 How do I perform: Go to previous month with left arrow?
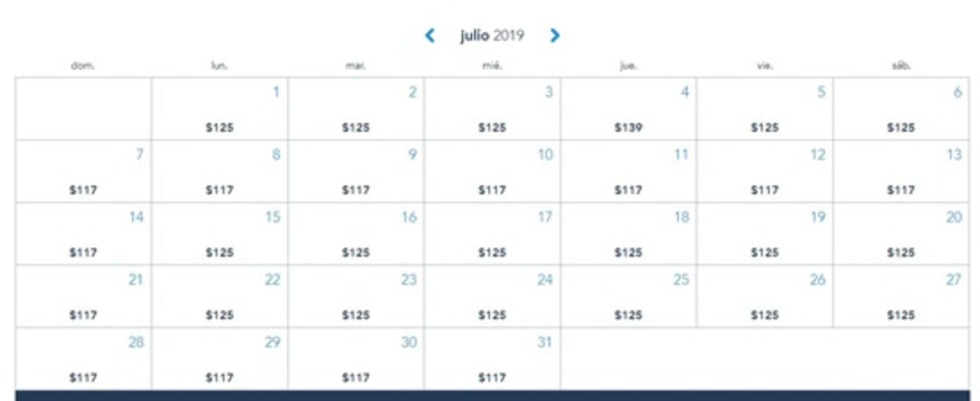430,36
